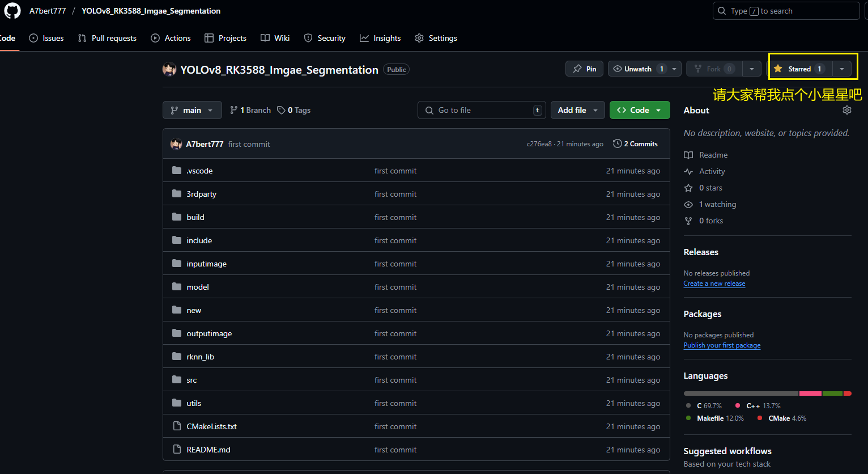The height and width of the screenshot is (474, 868).
Task: Open the build folder
Action: (195, 217)
